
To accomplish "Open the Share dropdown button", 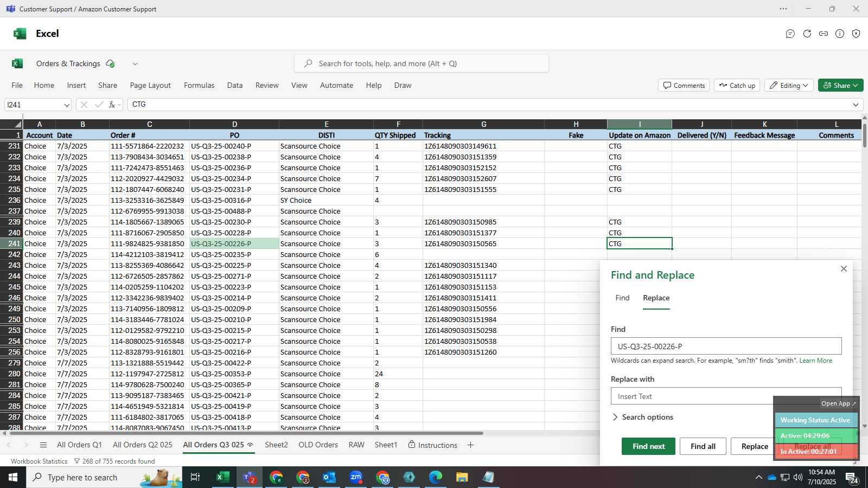I will tap(840, 85).
